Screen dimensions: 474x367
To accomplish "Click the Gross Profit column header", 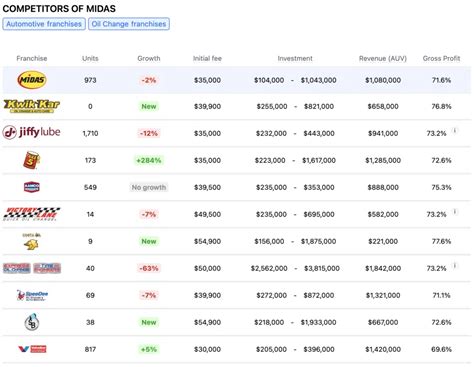I will tap(441, 58).
